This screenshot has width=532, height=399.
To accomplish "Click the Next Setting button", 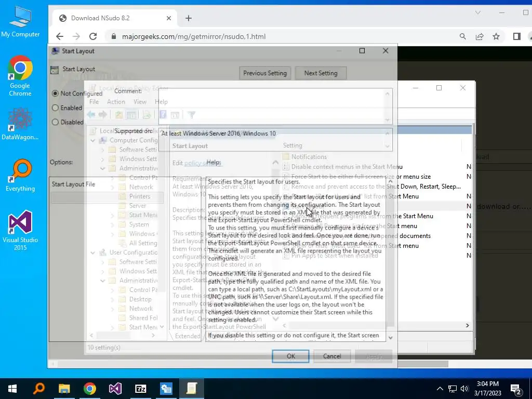I will (321, 73).
